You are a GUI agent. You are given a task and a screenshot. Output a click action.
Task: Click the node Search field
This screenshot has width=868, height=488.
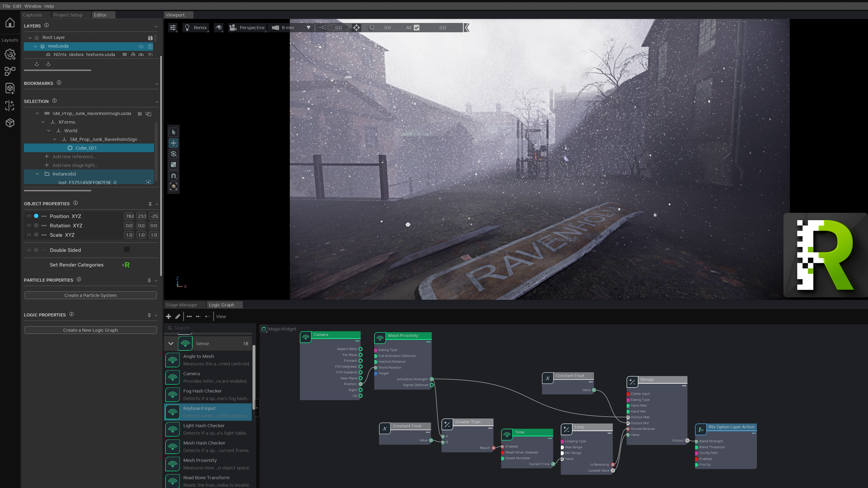211,328
